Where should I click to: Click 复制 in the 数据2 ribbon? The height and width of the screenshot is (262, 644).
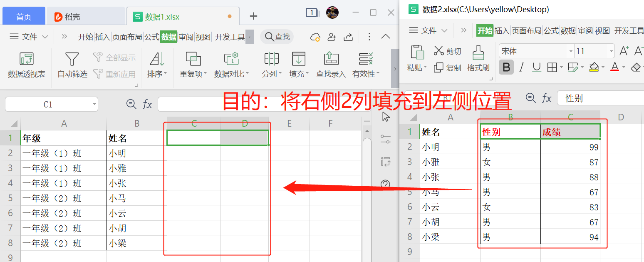click(x=447, y=68)
